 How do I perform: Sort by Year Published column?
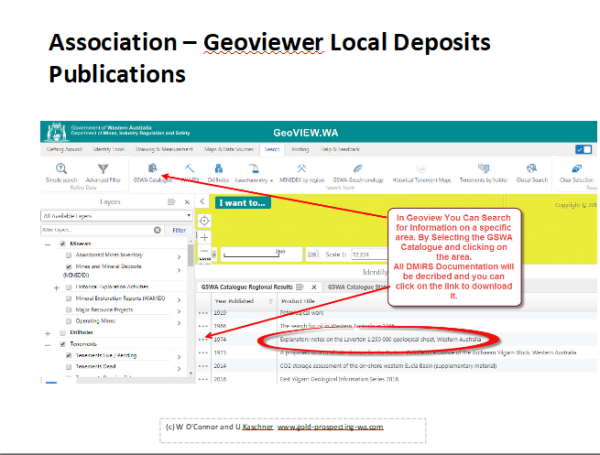tap(234, 301)
